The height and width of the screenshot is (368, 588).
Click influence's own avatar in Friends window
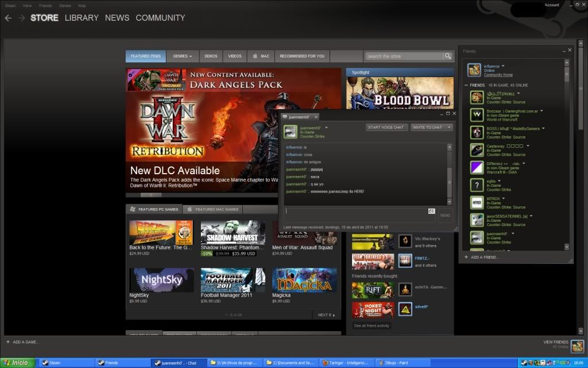(474, 70)
